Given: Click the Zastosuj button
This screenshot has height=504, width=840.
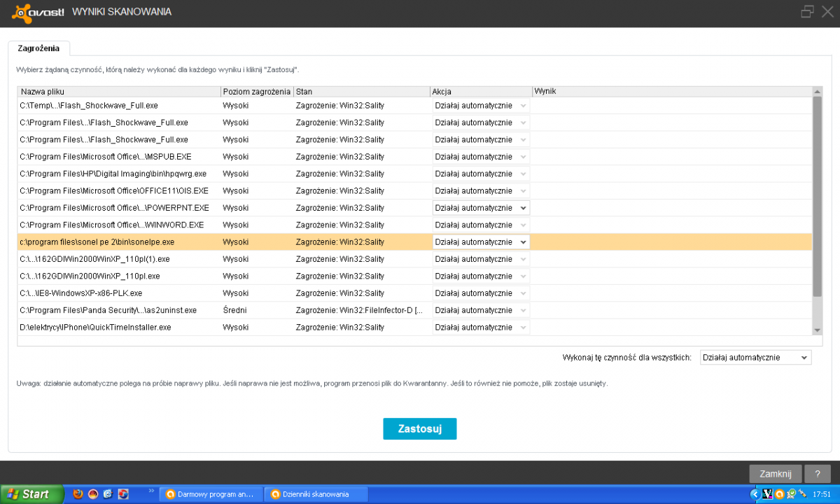Looking at the screenshot, I should (x=420, y=429).
